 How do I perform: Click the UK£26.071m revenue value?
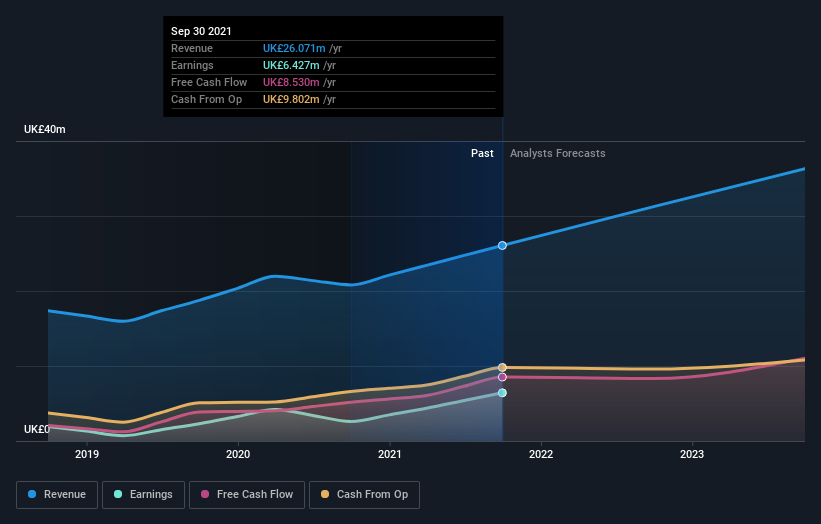click(x=294, y=48)
